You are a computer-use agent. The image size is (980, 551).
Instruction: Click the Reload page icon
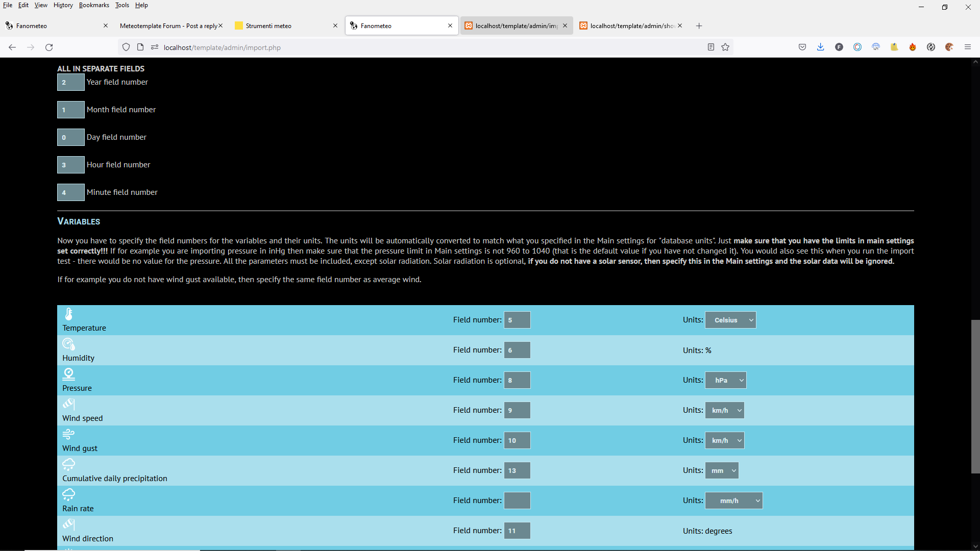(49, 47)
